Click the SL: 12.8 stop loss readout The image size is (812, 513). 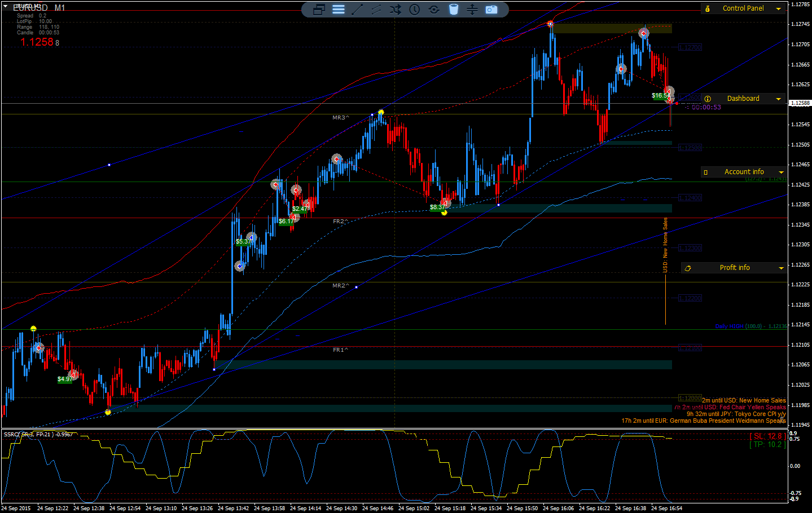tap(767, 436)
